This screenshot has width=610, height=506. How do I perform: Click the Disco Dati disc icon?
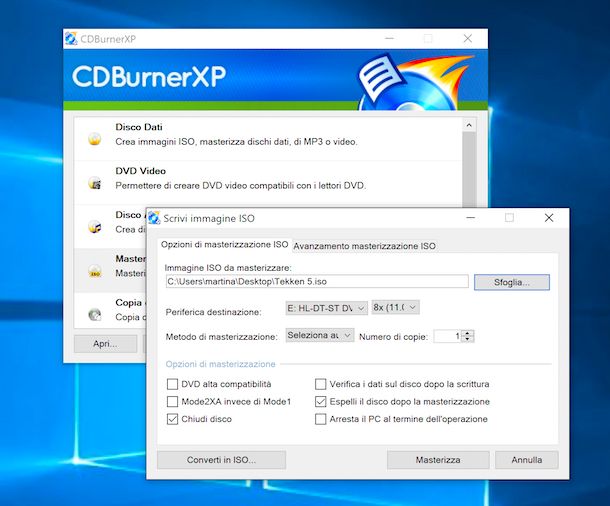[x=95, y=138]
